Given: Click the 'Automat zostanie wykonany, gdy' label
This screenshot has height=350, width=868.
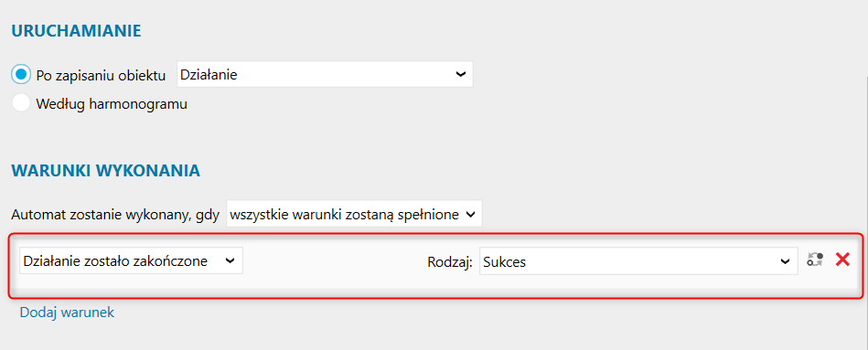Looking at the screenshot, I should 115,215.
